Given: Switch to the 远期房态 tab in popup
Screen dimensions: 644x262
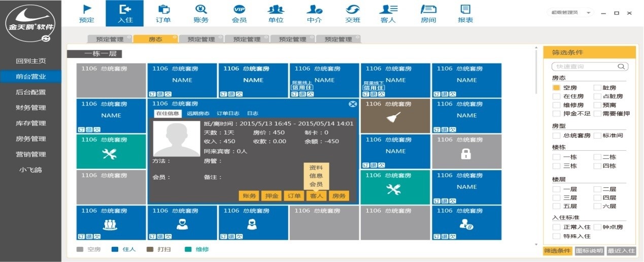Looking at the screenshot, I should 198,114.
